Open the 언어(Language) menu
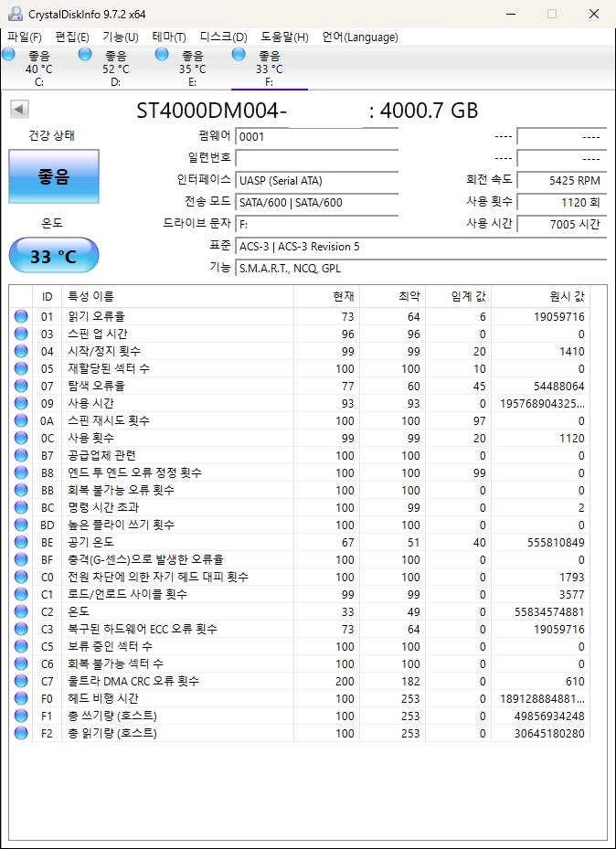Image resolution: width=616 pixels, height=849 pixels. tap(360, 37)
